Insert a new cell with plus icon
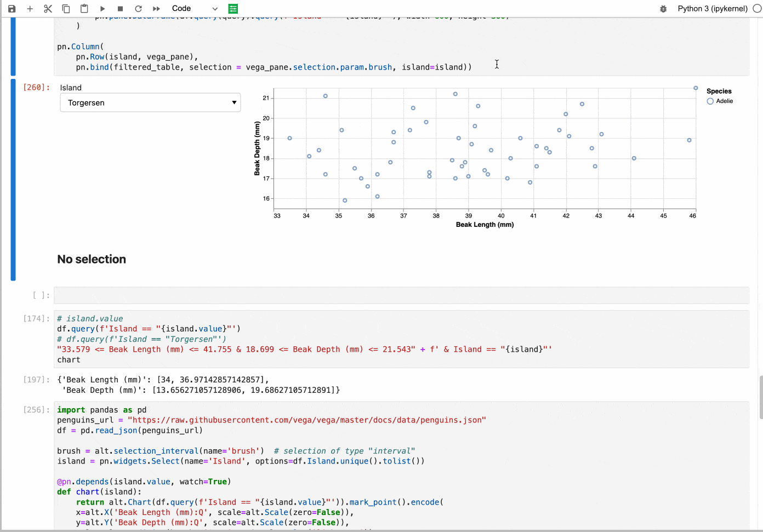The width and height of the screenshot is (763, 532). (x=30, y=9)
